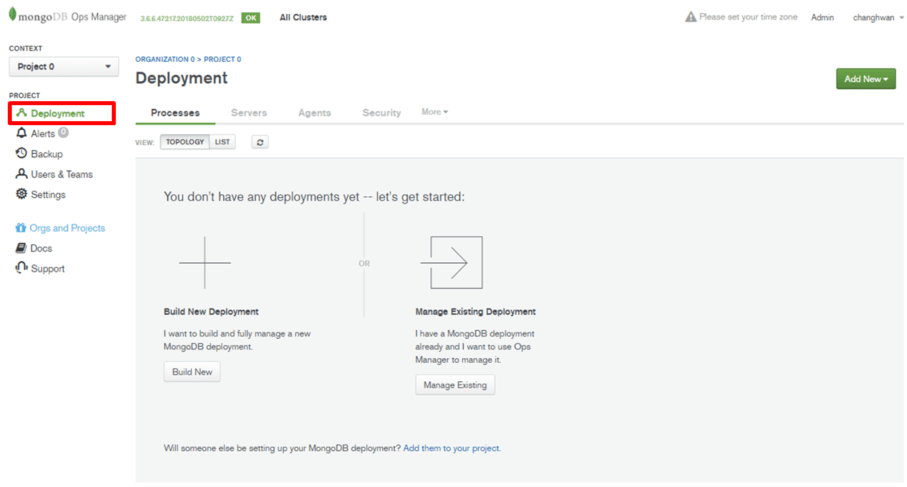Click the Build New Deployment heading text

[x=211, y=312]
